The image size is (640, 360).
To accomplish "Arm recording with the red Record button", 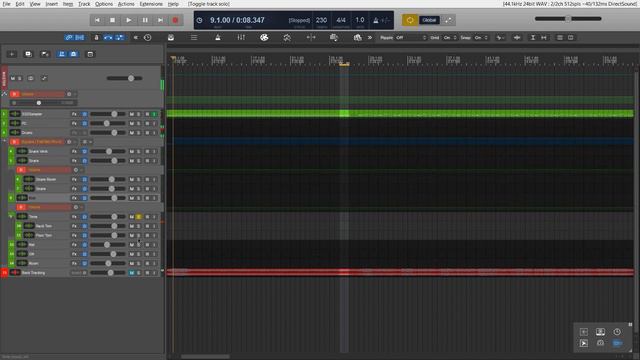I will tap(176, 20).
